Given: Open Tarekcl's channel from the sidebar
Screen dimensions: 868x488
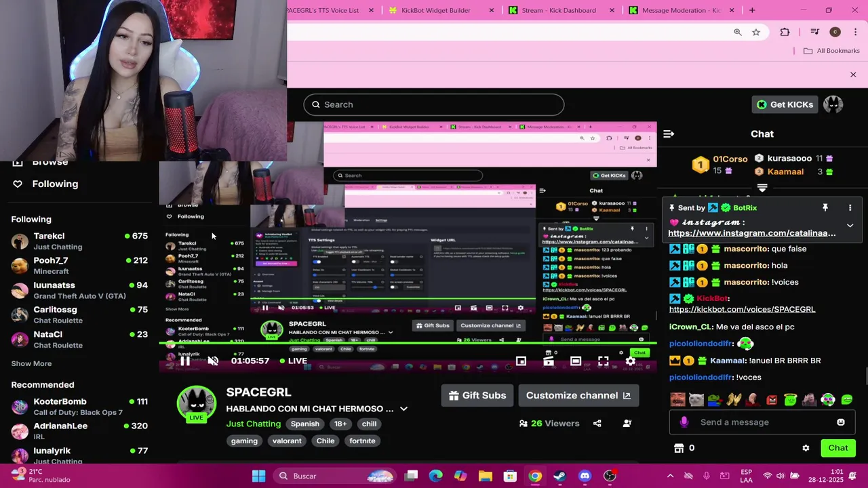Looking at the screenshot, I should click(x=79, y=241).
